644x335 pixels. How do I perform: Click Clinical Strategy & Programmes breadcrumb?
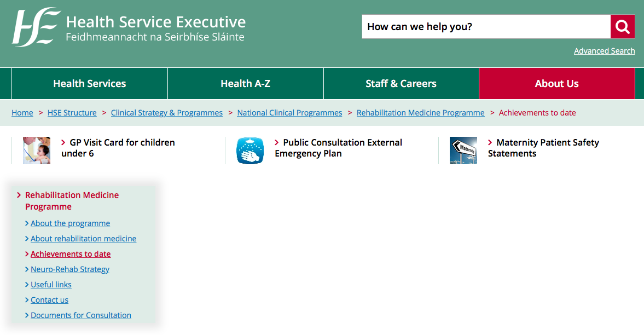click(x=167, y=113)
